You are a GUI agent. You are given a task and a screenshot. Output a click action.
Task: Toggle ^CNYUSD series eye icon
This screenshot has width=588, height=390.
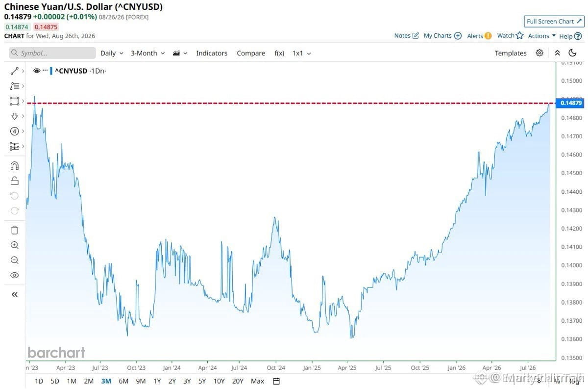click(36, 71)
